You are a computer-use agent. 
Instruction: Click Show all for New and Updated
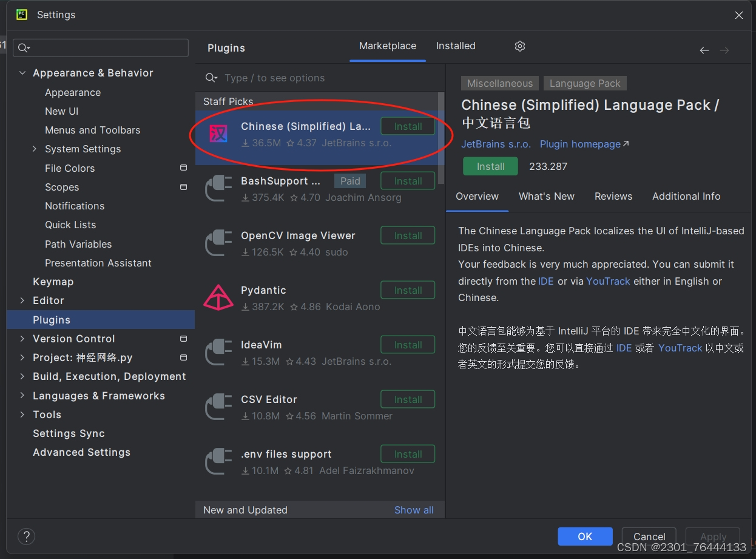click(414, 510)
